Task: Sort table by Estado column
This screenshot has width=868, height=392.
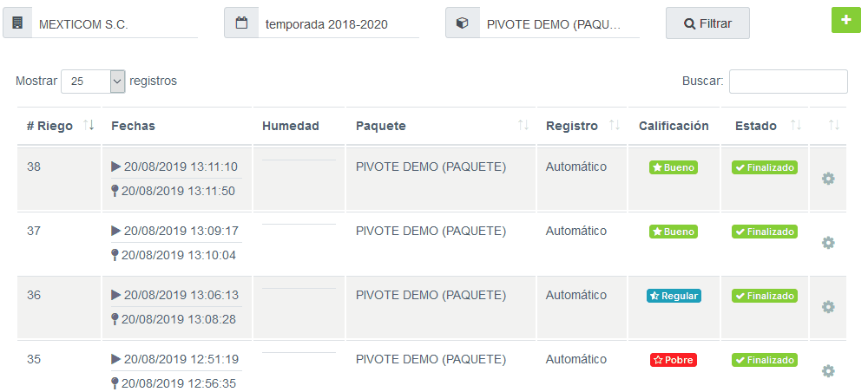Action: click(795, 126)
